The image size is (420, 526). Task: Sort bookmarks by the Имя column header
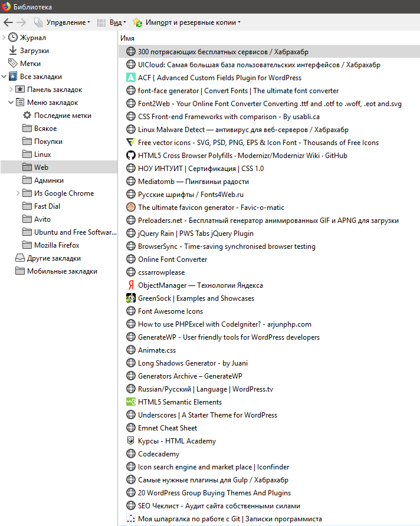tap(127, 38)
